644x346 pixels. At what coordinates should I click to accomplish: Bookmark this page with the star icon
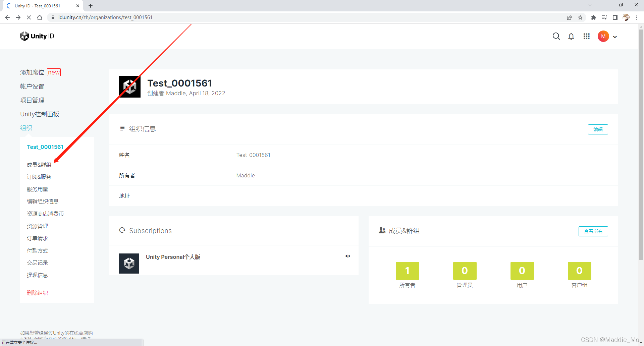(580, 17)
